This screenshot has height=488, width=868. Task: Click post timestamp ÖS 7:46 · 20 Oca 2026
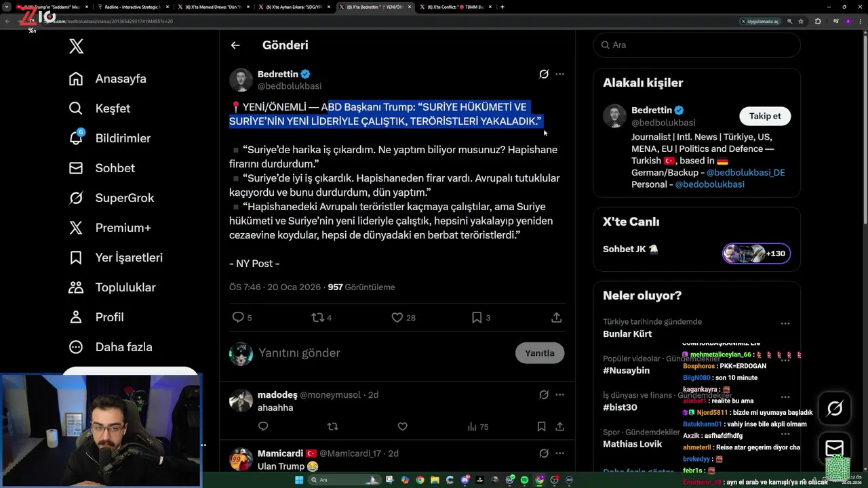pyautogui.click(x=275, y=287)
